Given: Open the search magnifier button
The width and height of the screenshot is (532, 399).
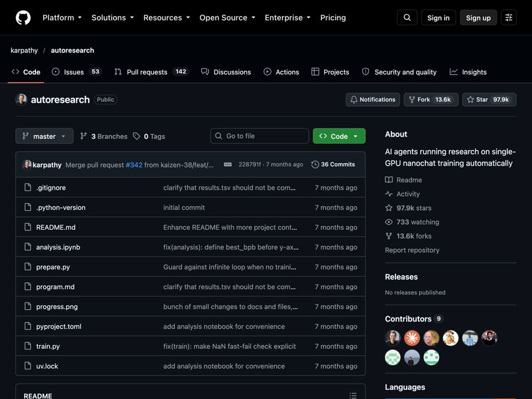Looking at the screenshot, I should click(407, 18).
